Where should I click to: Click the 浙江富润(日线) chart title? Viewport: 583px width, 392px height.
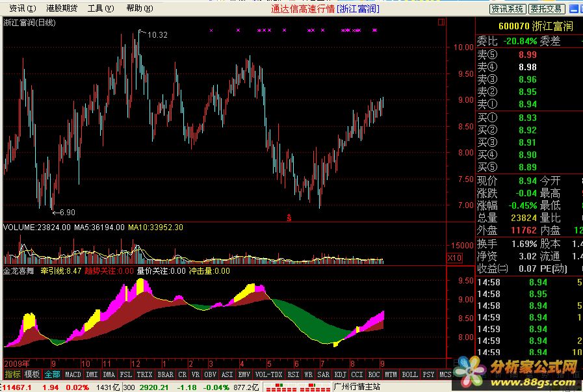(29, 23)
